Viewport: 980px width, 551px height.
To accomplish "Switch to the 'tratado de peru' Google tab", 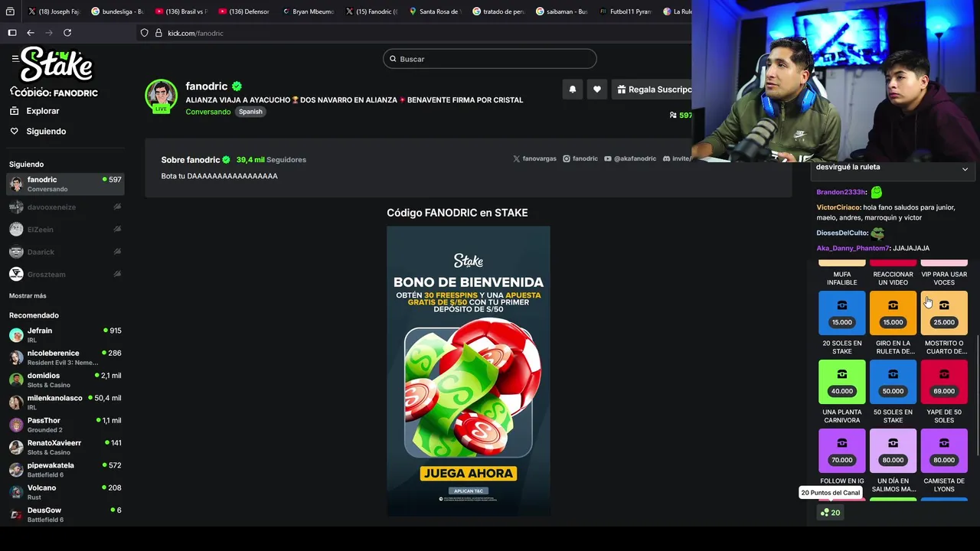I will (497, 11).
